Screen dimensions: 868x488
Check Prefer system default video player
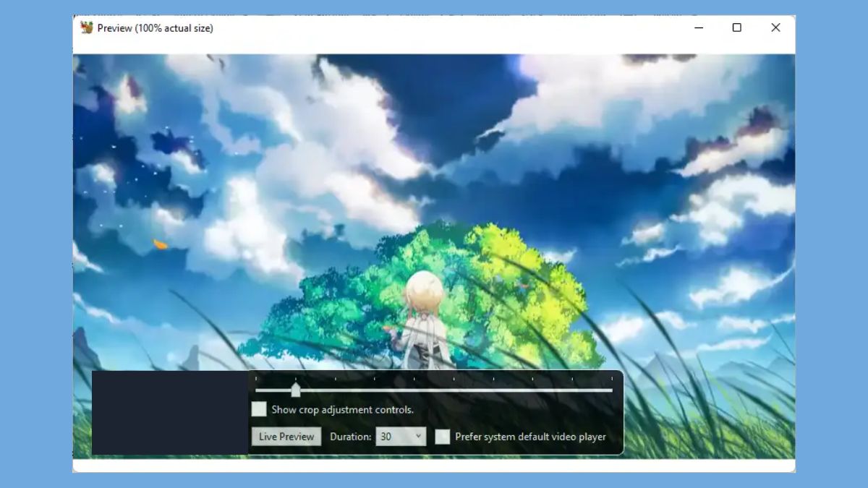tap(443, 437)
